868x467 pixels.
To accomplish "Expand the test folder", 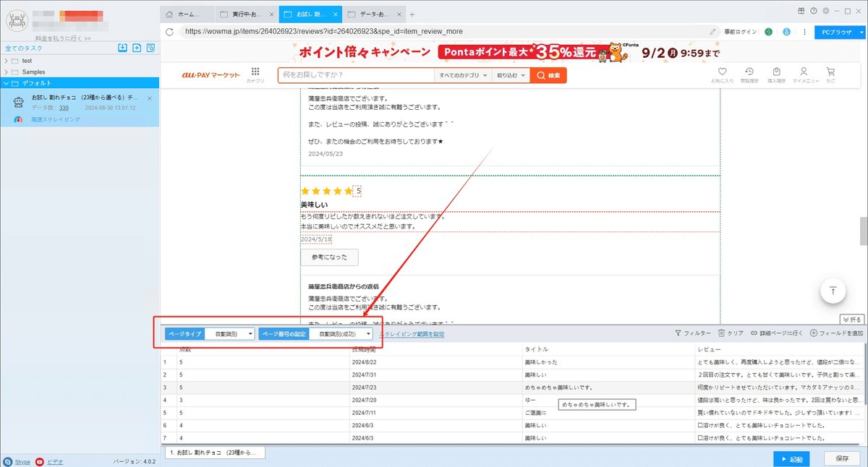I will 7,61.
